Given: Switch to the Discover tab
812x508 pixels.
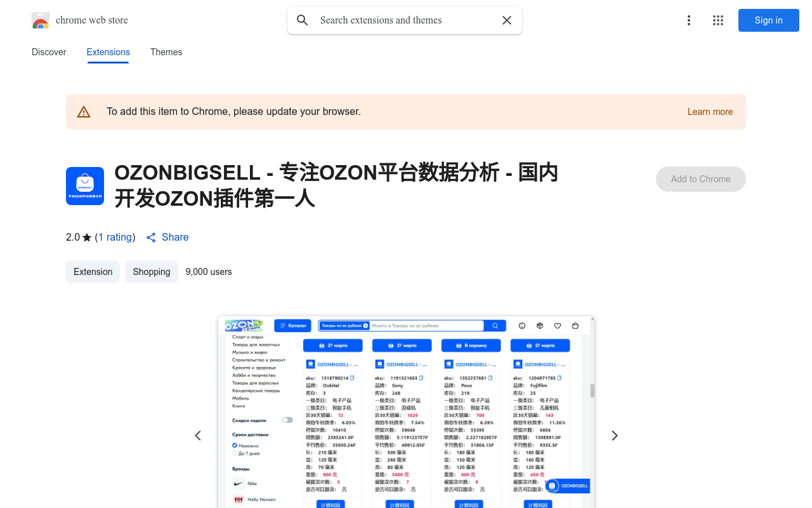Looking at the screenshot, I should point(49,52).
